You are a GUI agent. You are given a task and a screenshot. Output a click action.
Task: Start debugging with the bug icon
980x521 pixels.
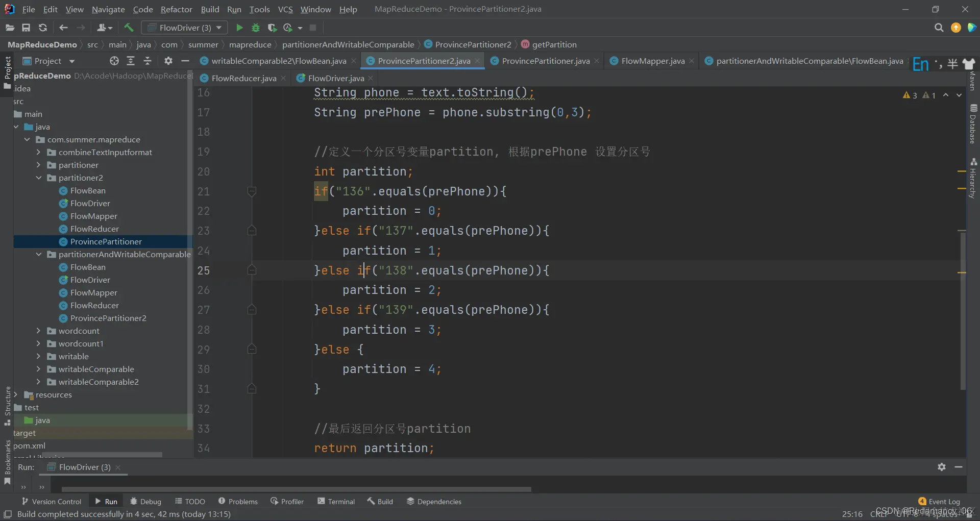click(x=256, y=28)
